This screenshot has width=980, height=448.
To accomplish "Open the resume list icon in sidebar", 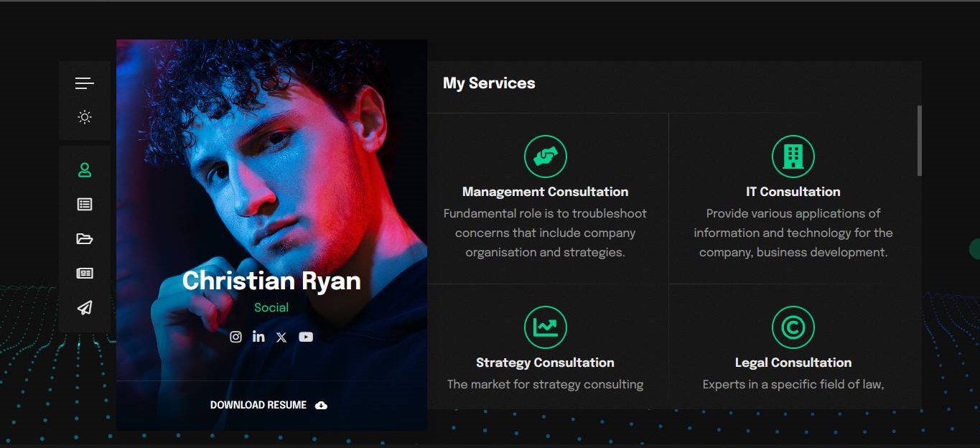I will pyautogui.click(x=85, y=205).
